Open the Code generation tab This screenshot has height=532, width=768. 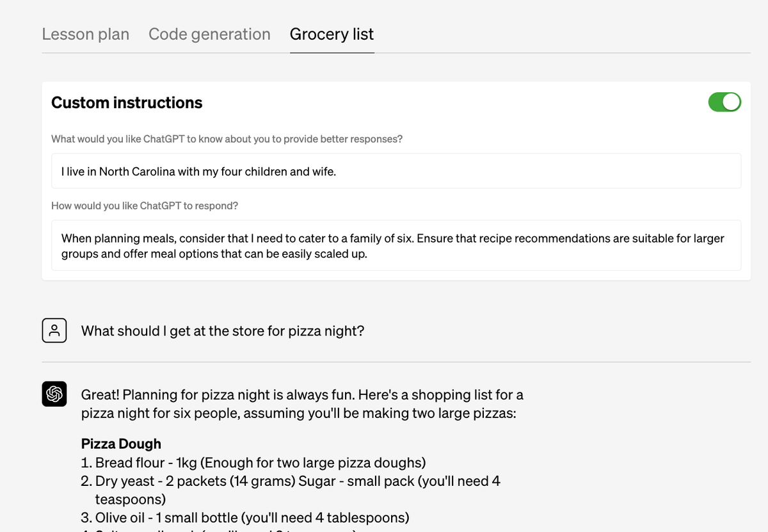coord(209,34)
